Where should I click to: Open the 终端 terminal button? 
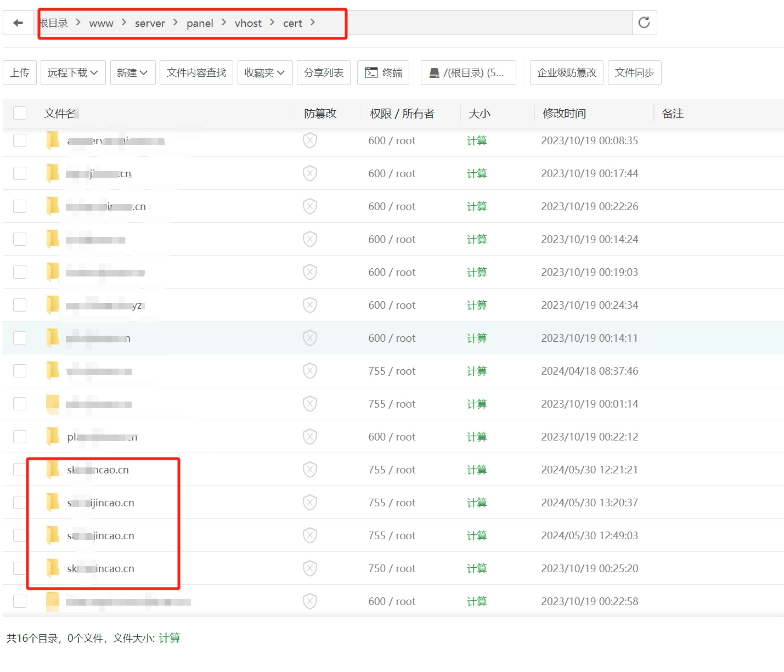click(383, 72)
